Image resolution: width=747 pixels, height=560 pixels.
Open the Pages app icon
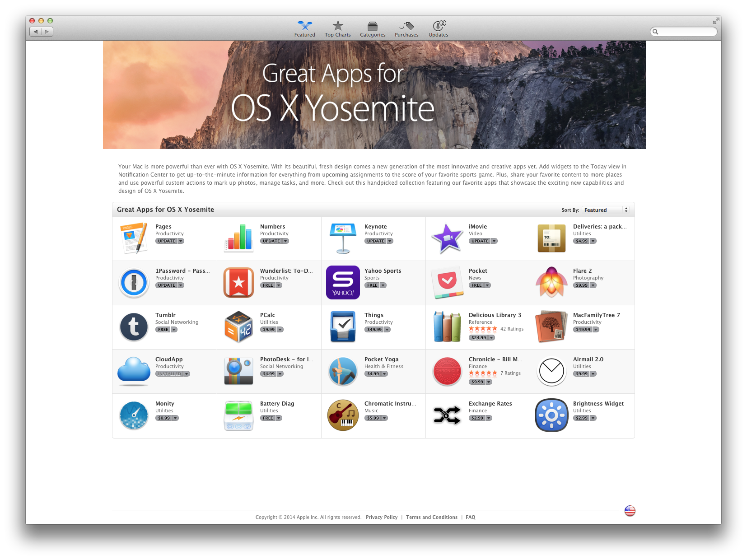pyautogui.click(x=134, y=238)
